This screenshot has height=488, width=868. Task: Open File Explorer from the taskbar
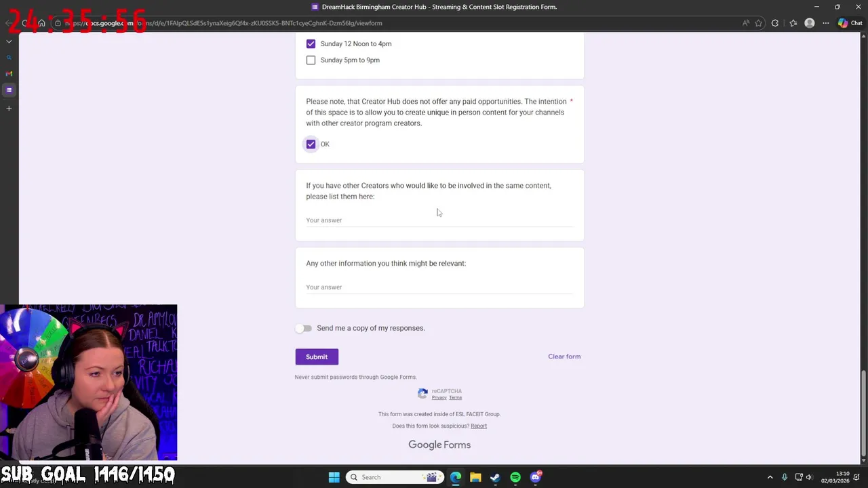tap(475, 477)
